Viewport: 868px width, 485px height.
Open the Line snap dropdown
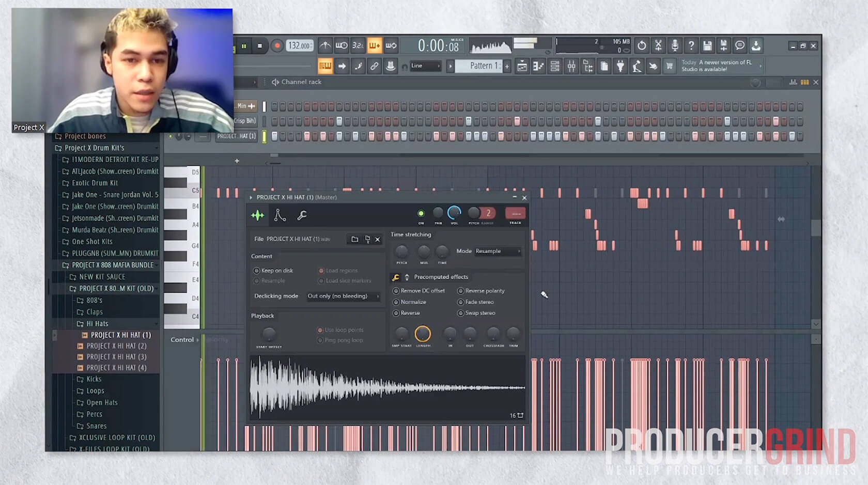[425, 66]
